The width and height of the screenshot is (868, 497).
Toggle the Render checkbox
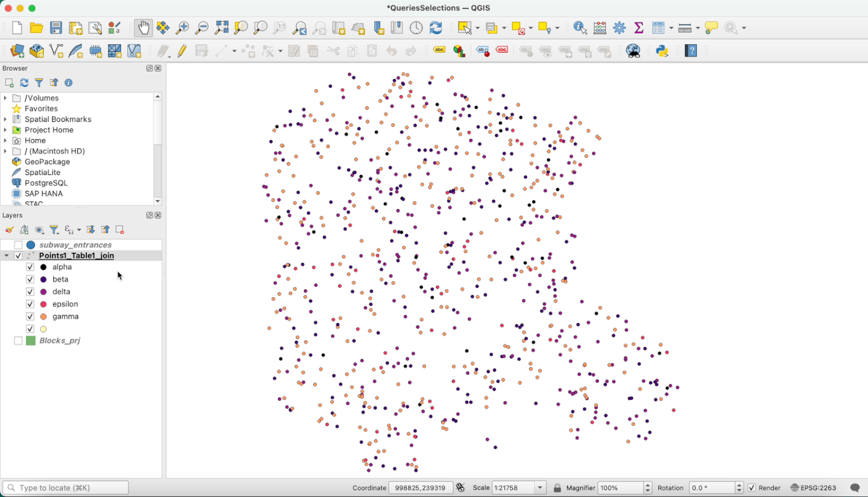pyautogui.click(x=751, y=488)
